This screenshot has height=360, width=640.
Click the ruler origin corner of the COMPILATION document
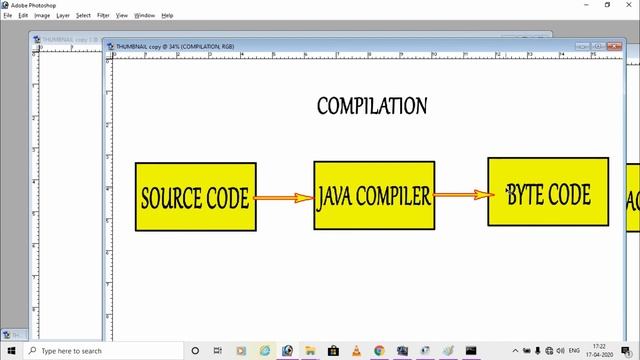pyautogui.click(x=109, y=56)
